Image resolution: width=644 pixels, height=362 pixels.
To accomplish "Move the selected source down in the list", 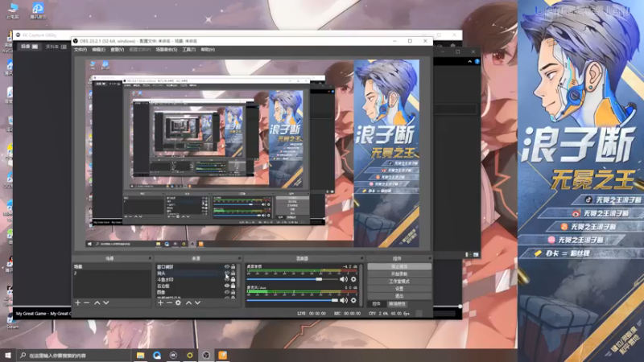I will tap(197, 303).
